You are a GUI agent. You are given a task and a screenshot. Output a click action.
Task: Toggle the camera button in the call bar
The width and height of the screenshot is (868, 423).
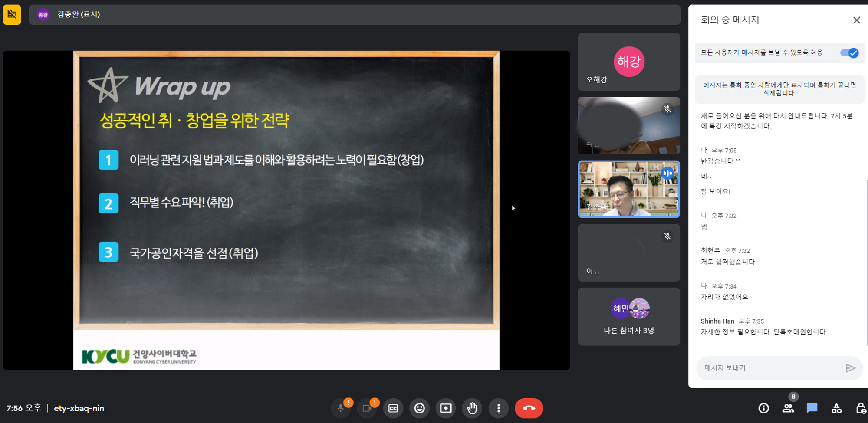(367, 408)
